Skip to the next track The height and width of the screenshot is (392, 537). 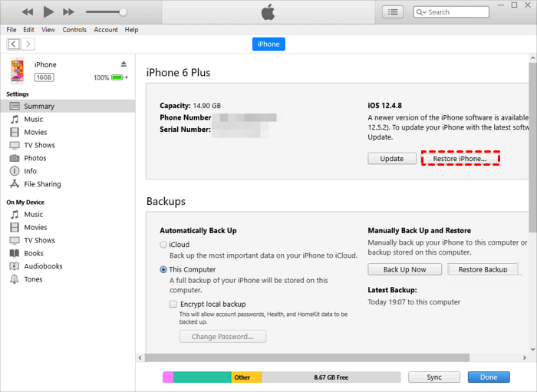(68, 12)
